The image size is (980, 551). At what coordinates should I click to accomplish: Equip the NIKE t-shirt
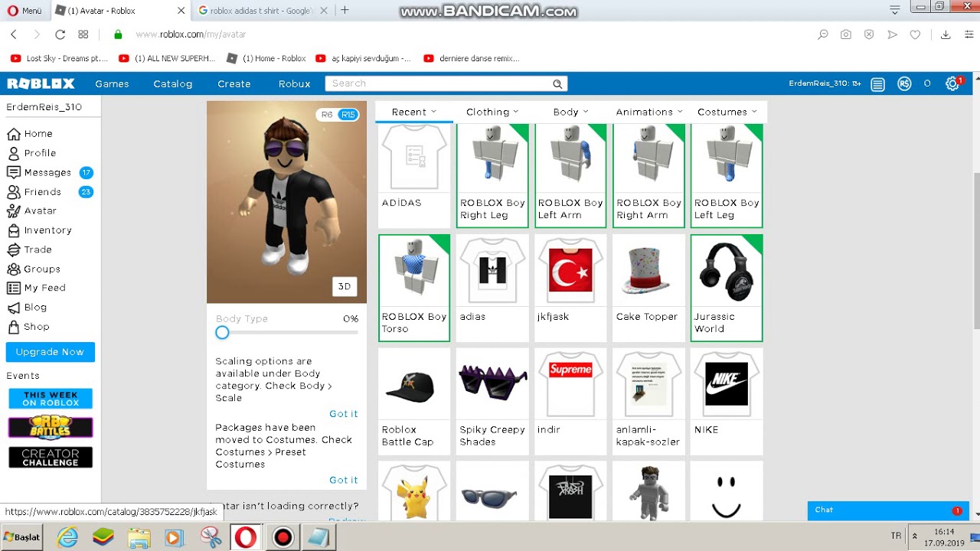(x=727, y=383)
